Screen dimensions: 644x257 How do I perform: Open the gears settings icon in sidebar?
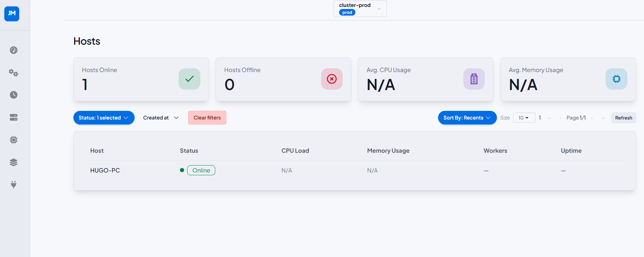[x=13, y=73]
